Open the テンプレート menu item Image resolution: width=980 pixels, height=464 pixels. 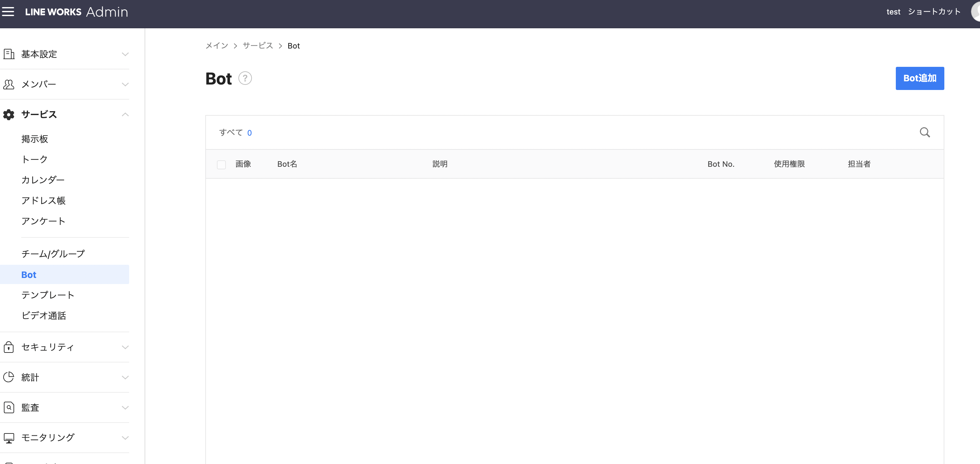(x=48, y=295)
